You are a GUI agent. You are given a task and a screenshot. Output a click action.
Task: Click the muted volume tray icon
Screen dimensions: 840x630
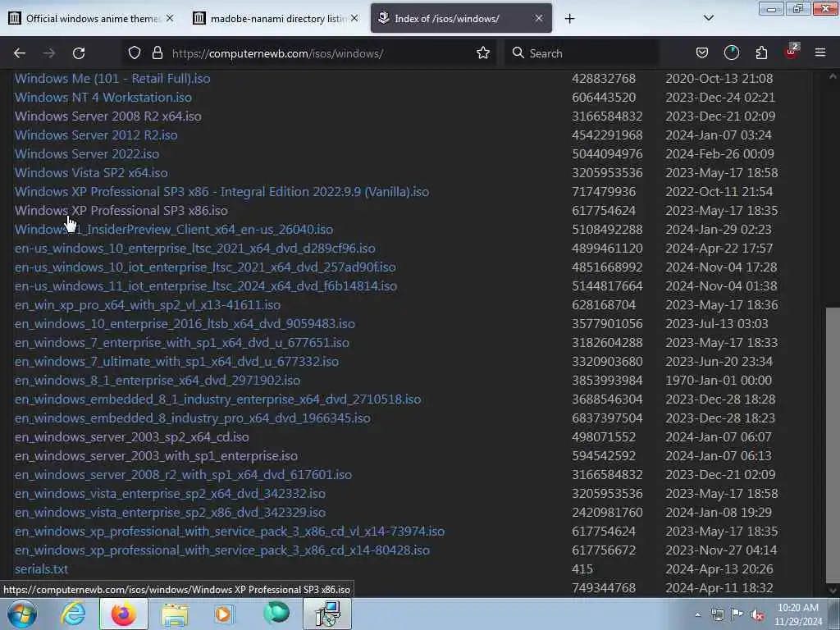(x=758, y=615)
